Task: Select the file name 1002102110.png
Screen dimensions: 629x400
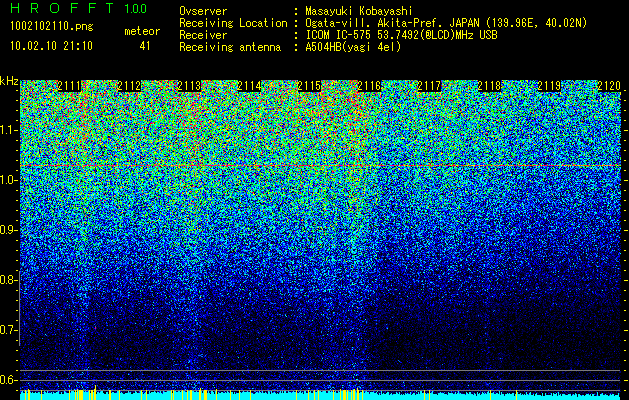Action: pyautogui.click(x=52, y=27)
